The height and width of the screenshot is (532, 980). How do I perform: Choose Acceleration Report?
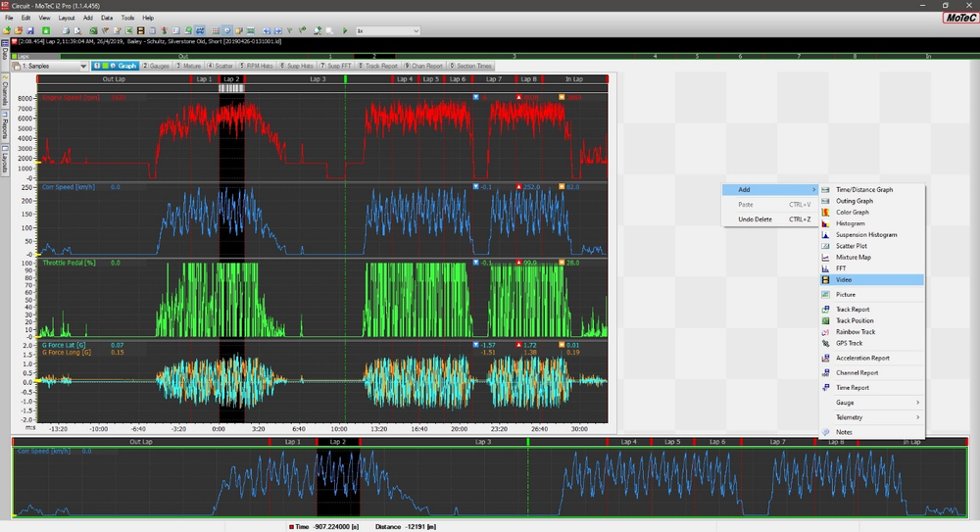point(872,359)
